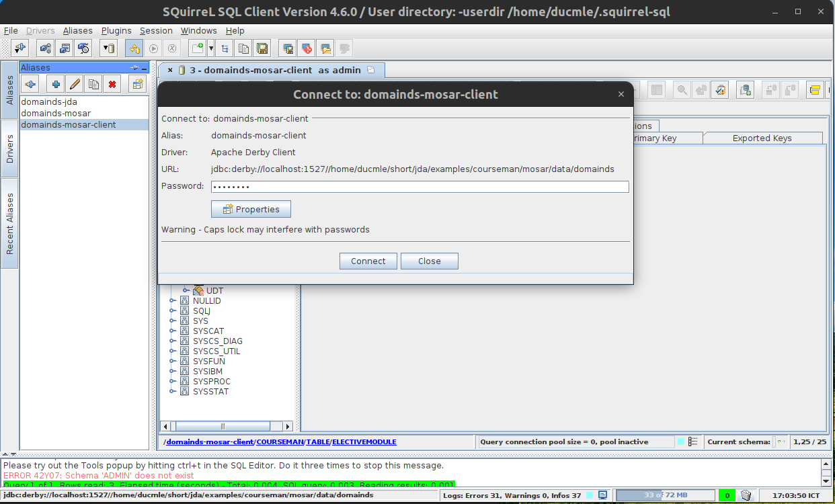Click the memory usage 33 of 72 MB bar
Viewport: 835px width, 504px height.
click(666, 495)
